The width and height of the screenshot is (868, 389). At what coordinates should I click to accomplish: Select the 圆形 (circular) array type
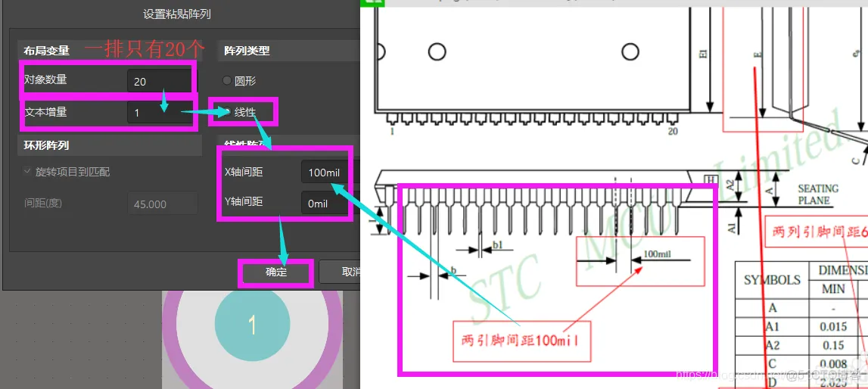click(x=226, y=81)
